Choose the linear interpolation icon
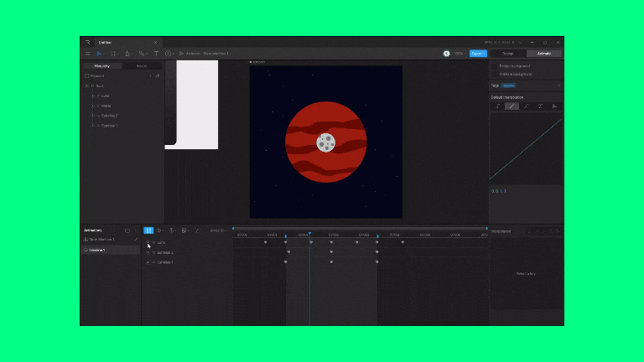The width and height of the screenshot is (644, 362). tap(512, 106)
